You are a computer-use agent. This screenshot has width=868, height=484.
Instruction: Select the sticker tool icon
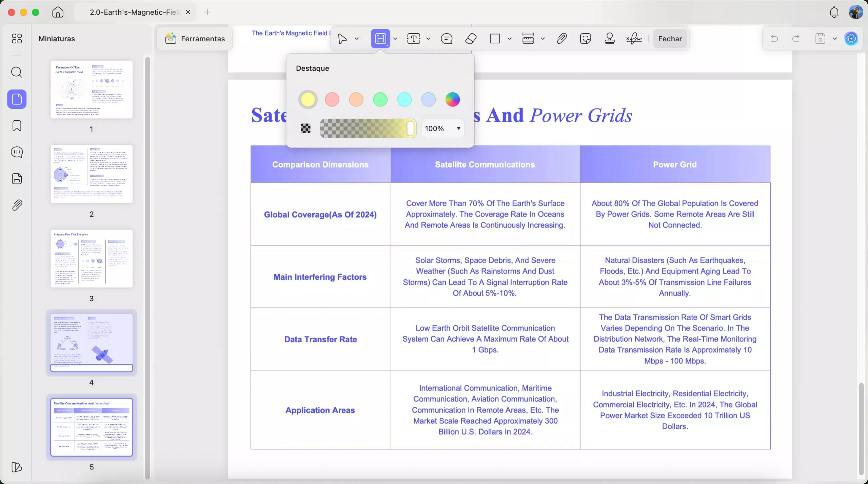click(586, 39)
